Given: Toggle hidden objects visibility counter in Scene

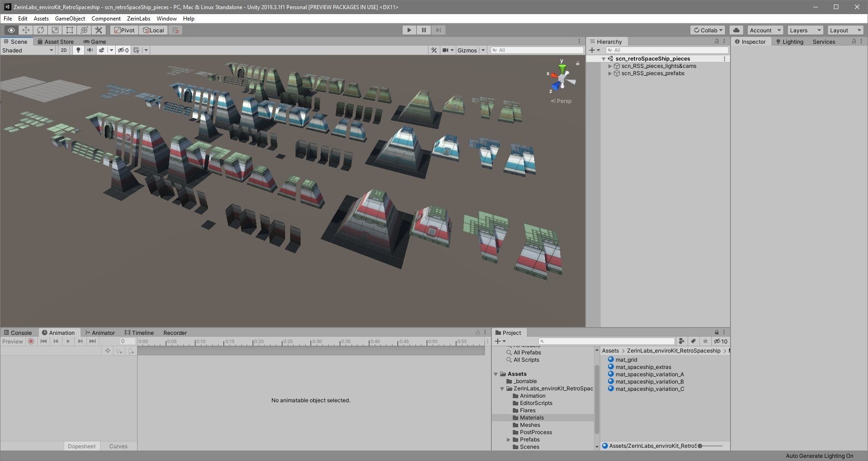Looking at the screenshot, I should 123,50.
